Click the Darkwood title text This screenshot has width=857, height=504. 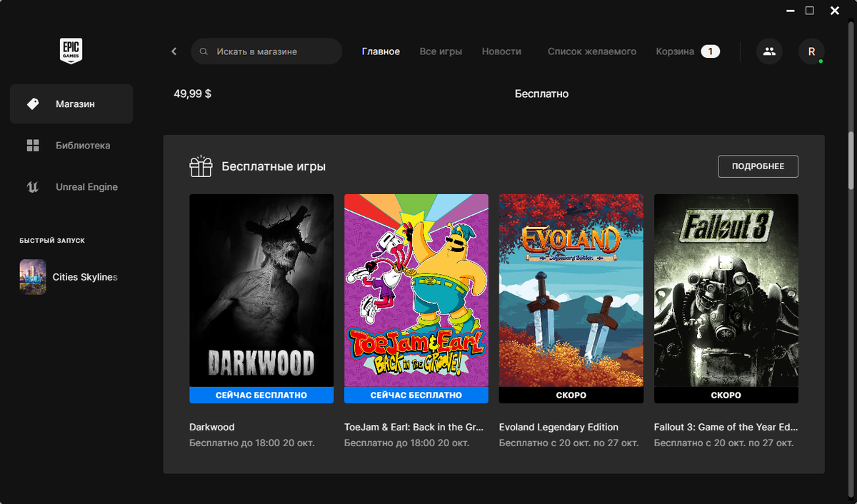212,427
